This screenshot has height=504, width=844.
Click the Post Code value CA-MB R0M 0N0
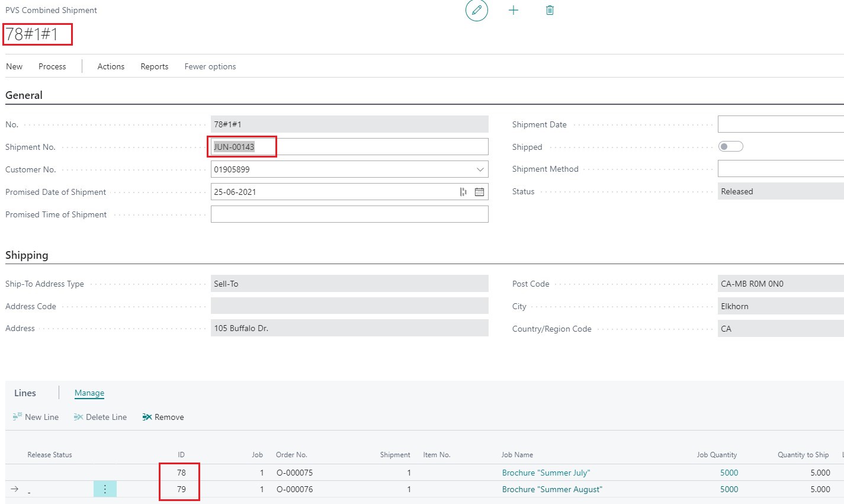click(x=781, y=284)
